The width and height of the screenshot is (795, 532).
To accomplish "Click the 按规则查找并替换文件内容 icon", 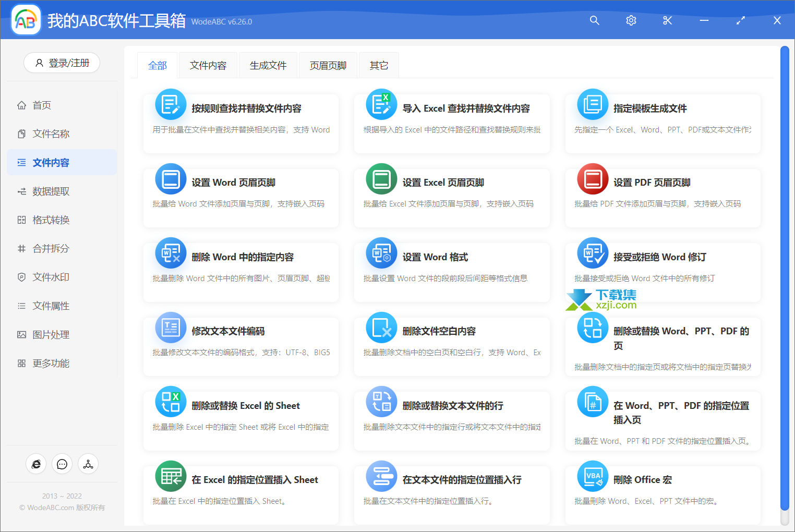I will [x=171, y=104].
